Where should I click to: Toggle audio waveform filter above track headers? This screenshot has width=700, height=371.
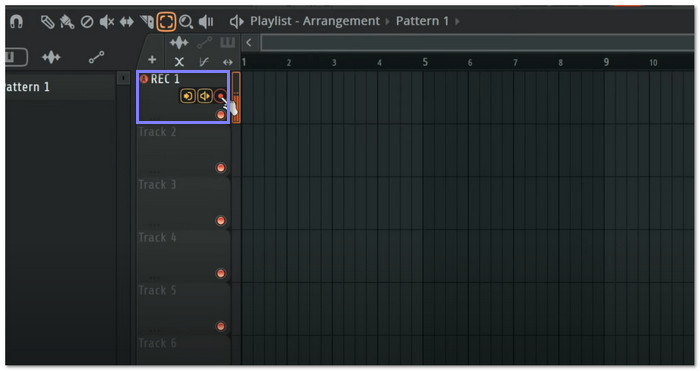tap(179, 43)
